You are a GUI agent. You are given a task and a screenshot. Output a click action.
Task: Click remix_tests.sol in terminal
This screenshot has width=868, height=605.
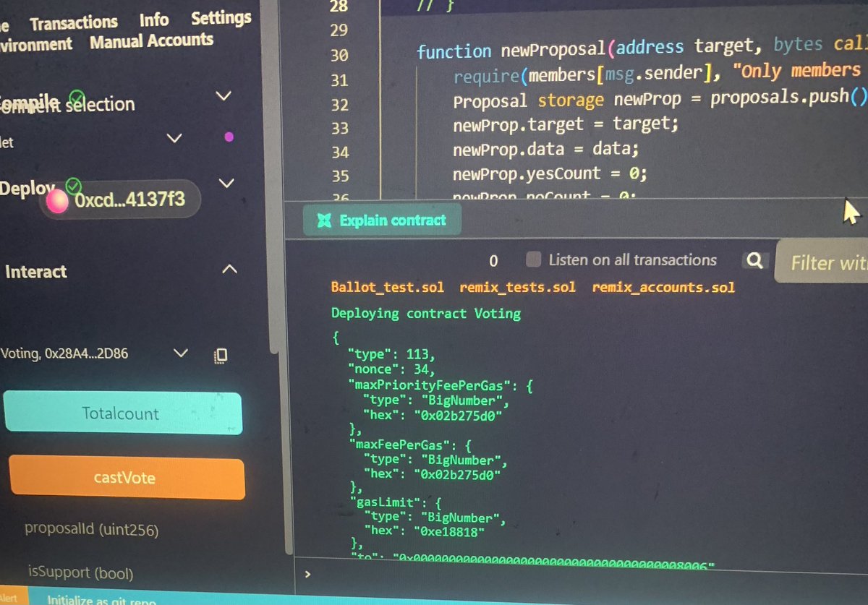pyautogui.click(x=518, y=287)
